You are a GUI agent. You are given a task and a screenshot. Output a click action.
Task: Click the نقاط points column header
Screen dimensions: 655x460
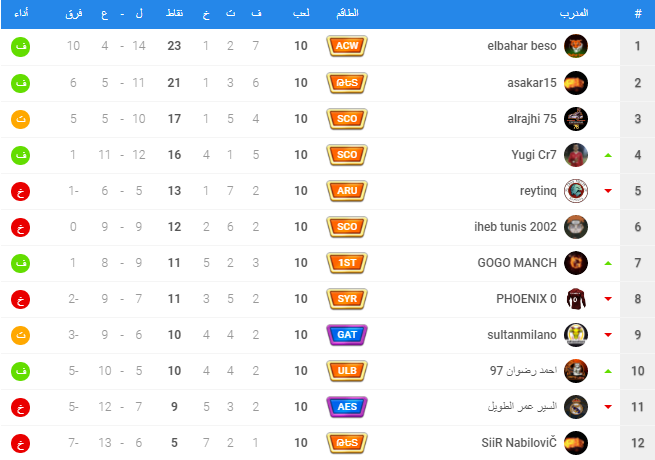click(174, 13)
